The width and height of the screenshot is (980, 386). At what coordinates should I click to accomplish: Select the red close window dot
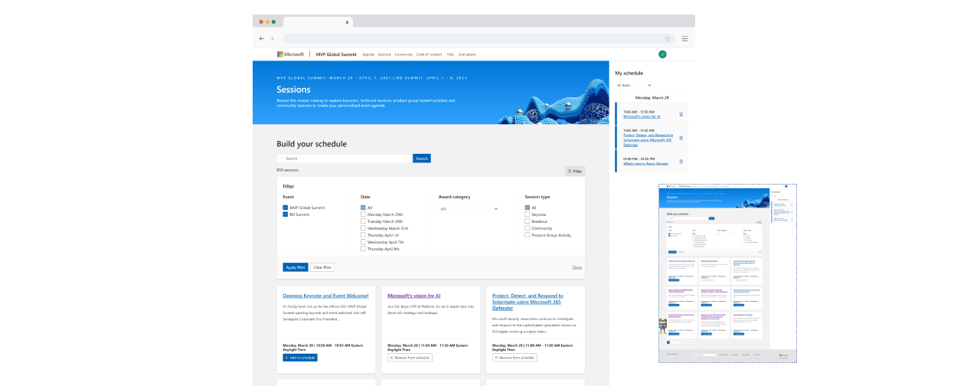click(261, 21)
